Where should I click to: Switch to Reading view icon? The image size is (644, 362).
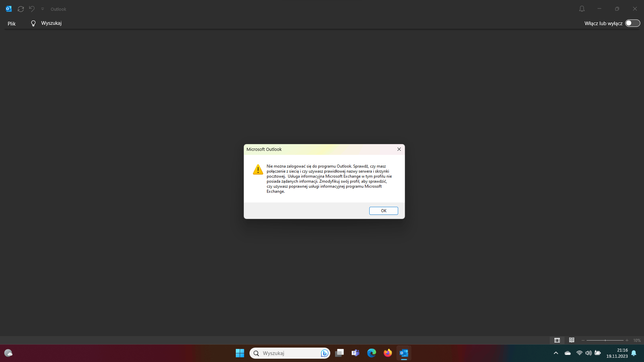572,340
